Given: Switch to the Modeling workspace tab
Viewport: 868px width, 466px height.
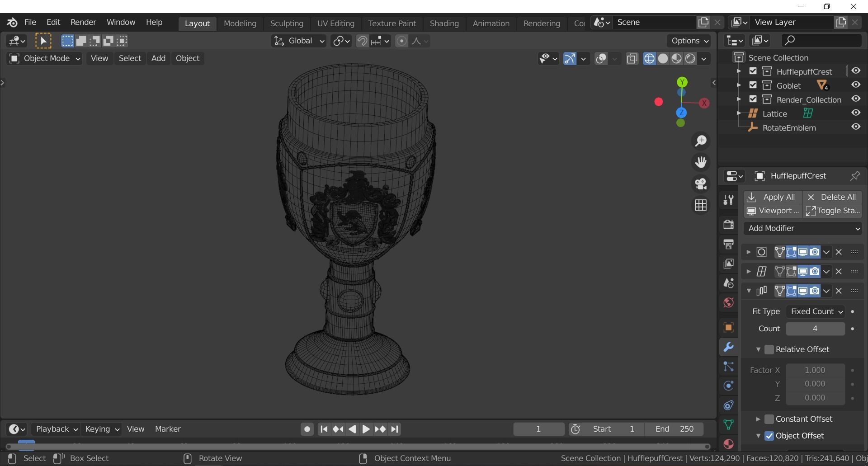Looking at the screenshot, I should (240, 23).
